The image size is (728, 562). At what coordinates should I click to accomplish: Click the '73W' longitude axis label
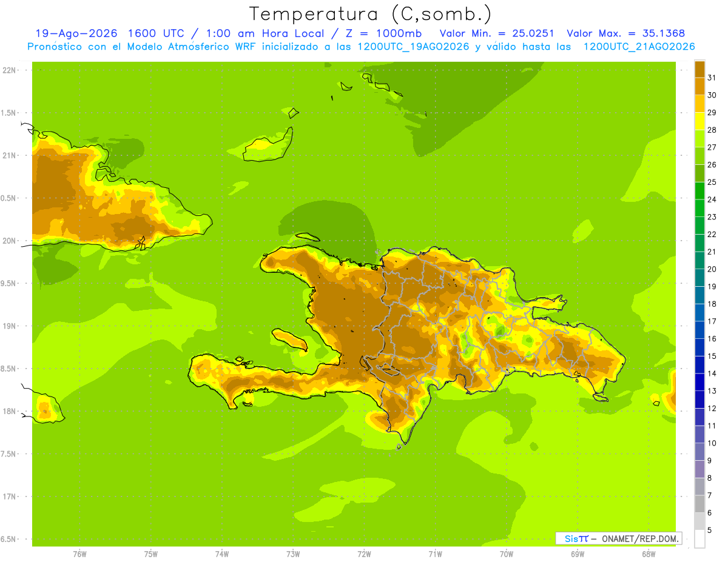[x=293, y=554]
